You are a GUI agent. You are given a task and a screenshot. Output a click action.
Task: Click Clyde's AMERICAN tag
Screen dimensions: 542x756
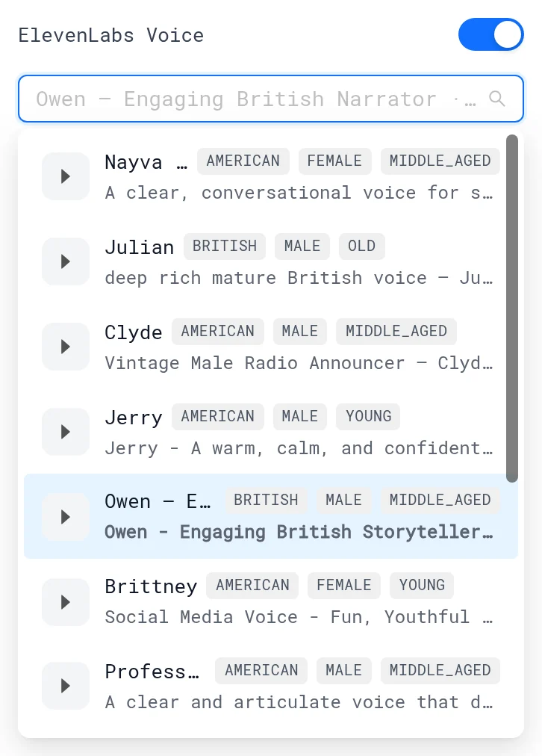(x=218, y=331)
